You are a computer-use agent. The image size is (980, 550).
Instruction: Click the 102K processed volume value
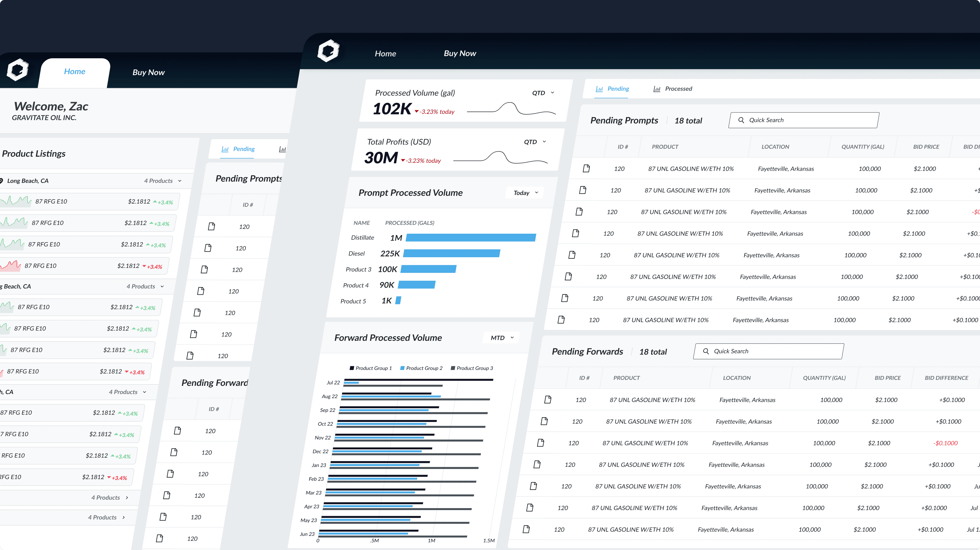[392, 109]
